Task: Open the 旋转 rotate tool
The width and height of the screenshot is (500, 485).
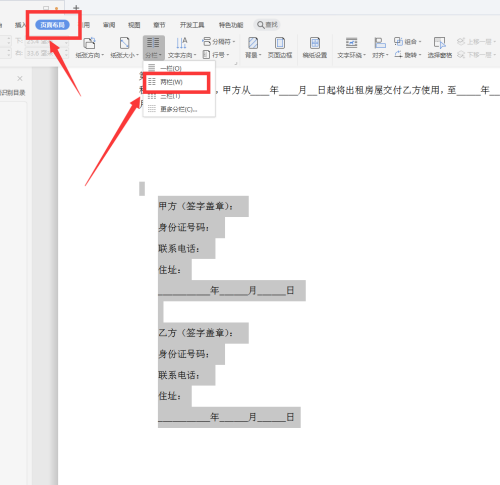Action: coord(408,55)
